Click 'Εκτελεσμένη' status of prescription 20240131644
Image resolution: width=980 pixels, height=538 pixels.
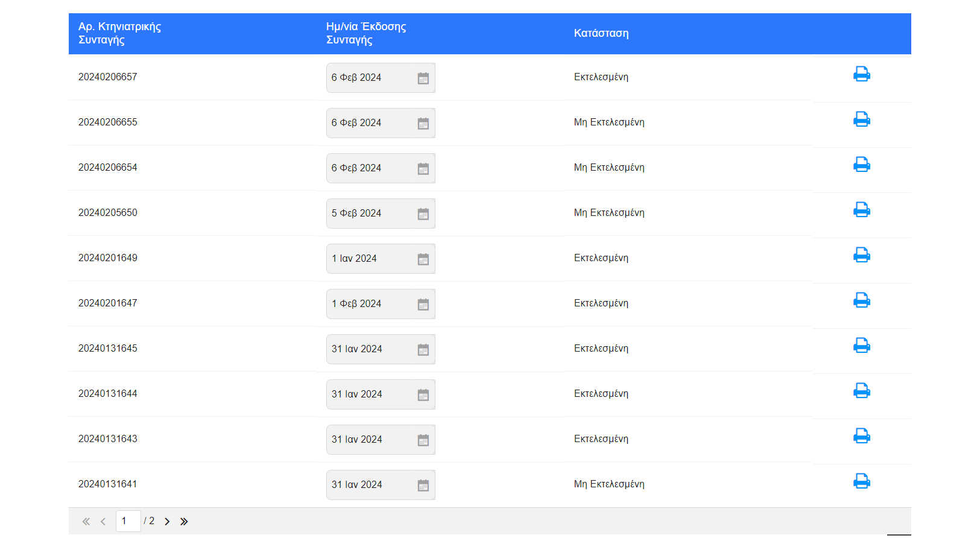coord(601,393)
